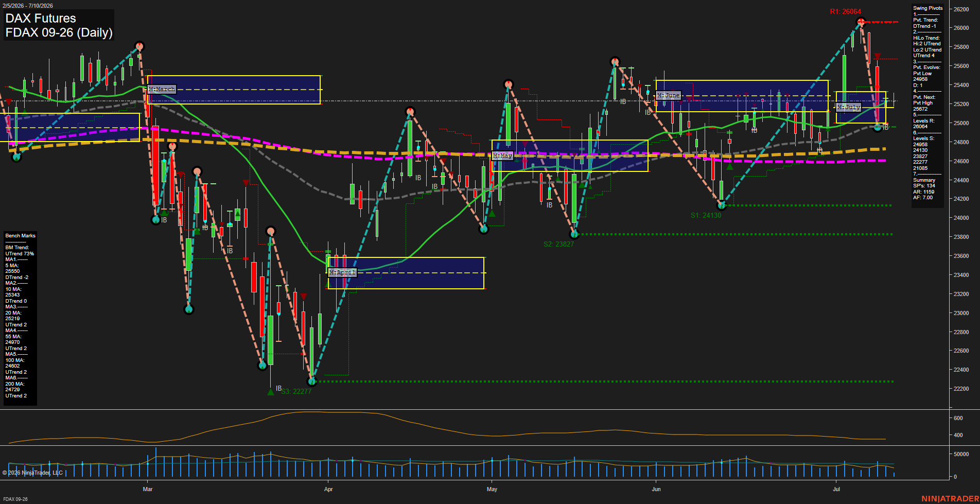The width and height of the screenshot is (980, 504).
Task: Click the Apr label on time axis
Action: pos(328,489)
